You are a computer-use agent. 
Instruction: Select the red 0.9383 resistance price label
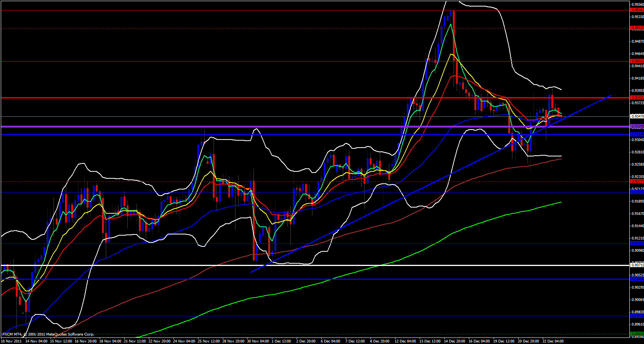[x=637, y=98]
